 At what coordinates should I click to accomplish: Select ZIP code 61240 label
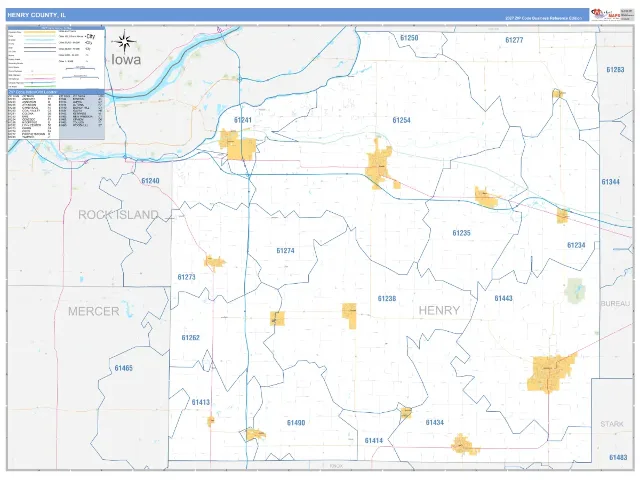click(x=150, y=181)
